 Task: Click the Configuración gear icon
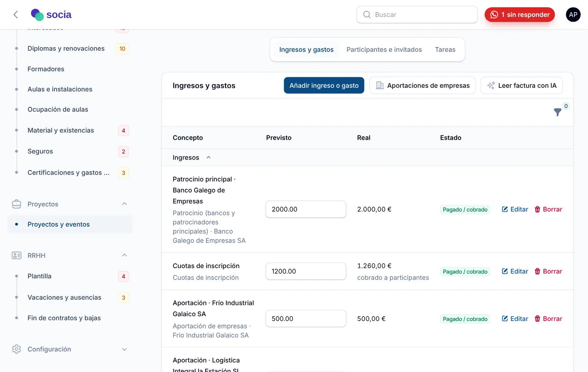pyautogui.click(x=17, y=349)
